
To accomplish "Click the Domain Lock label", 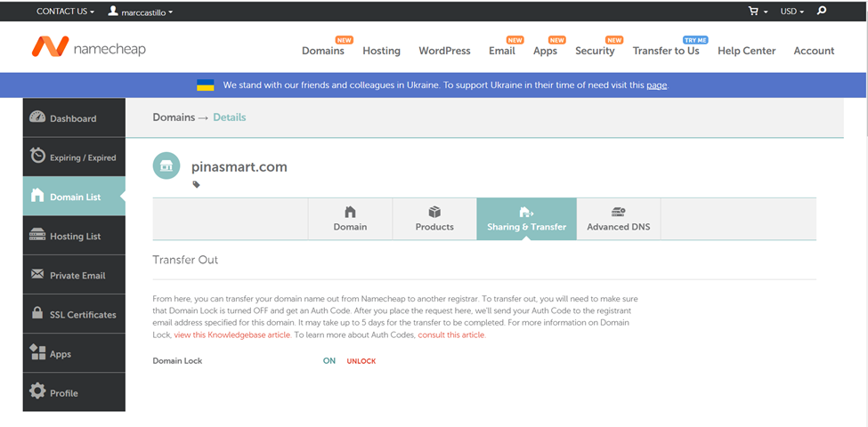I will coord(177,360).
